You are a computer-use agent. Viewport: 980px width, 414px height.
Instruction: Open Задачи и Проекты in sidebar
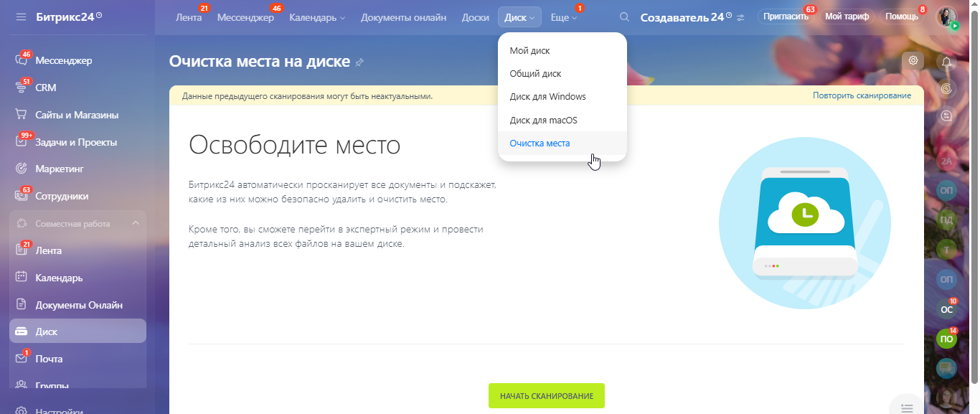coord(77,142)
